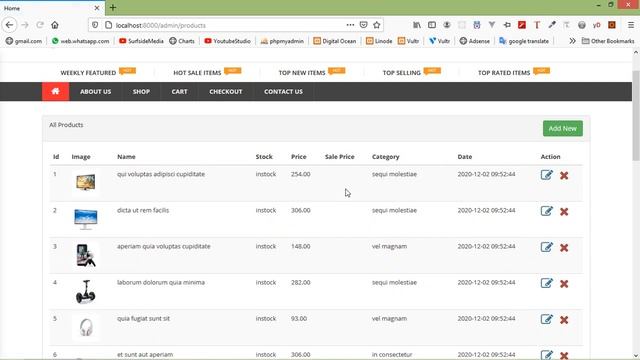Open TOP NEW ITEMS link
640x360 pixels.
302,73
